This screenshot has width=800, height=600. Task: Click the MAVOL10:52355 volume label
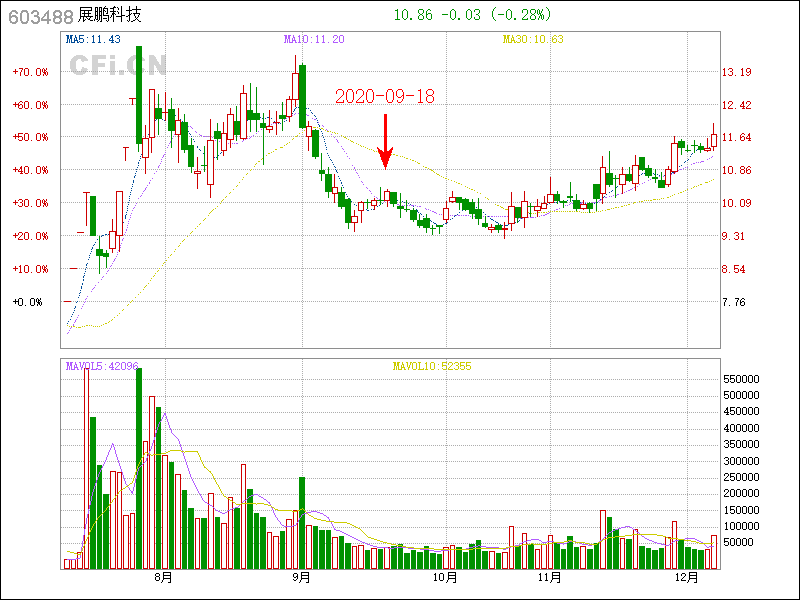click(431, 367)
